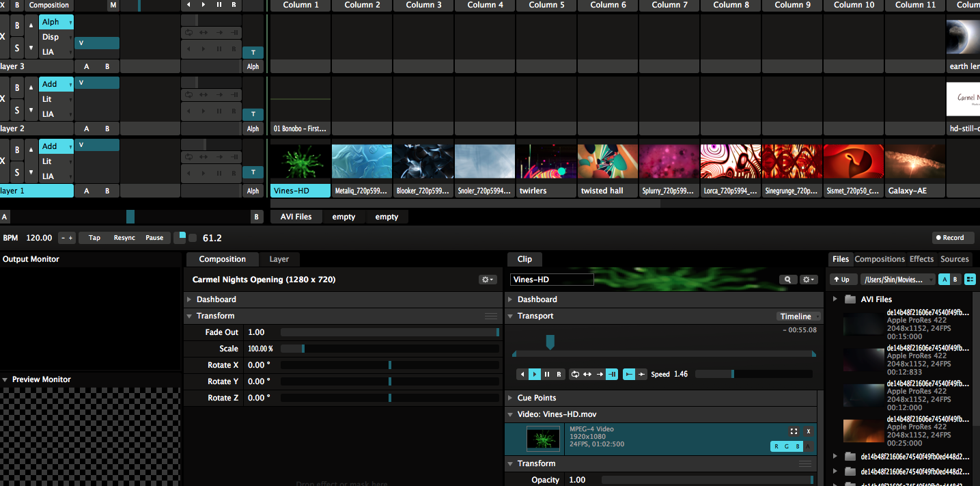
Task: Switch file browser to list view icon
Action: pos(970,280)
